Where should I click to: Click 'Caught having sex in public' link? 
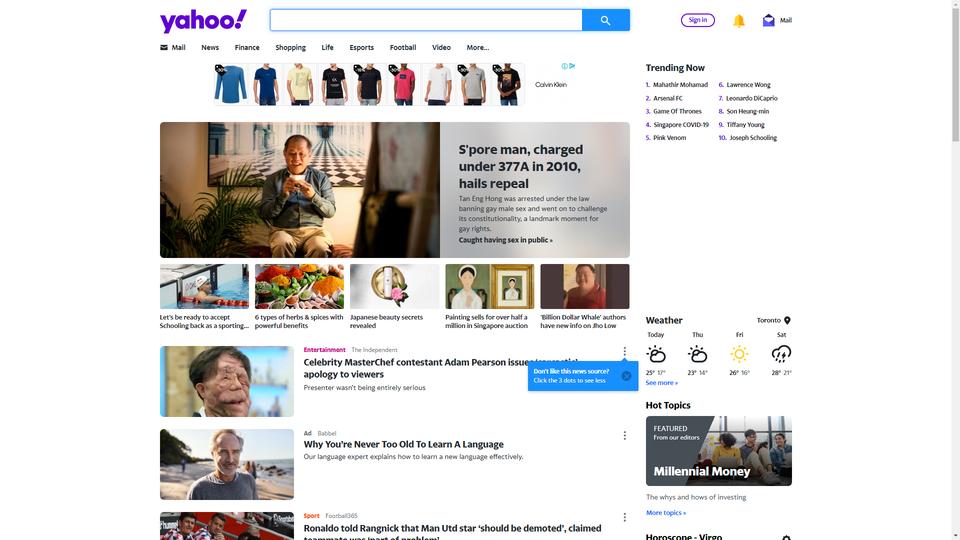pos(505,240)
